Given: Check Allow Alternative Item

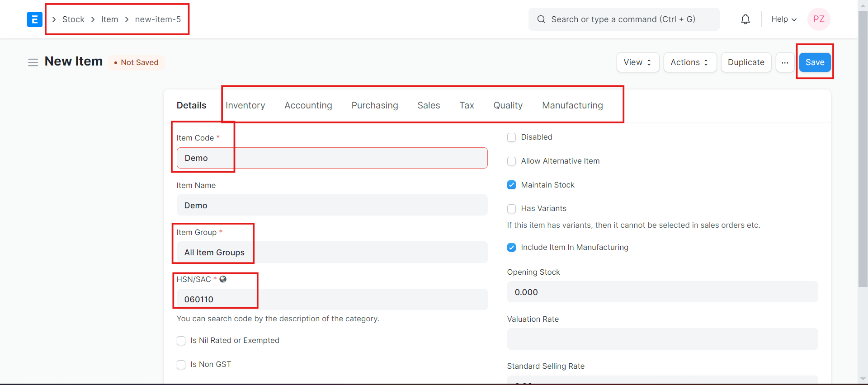Looking at the screenshot, I should 512,161.
